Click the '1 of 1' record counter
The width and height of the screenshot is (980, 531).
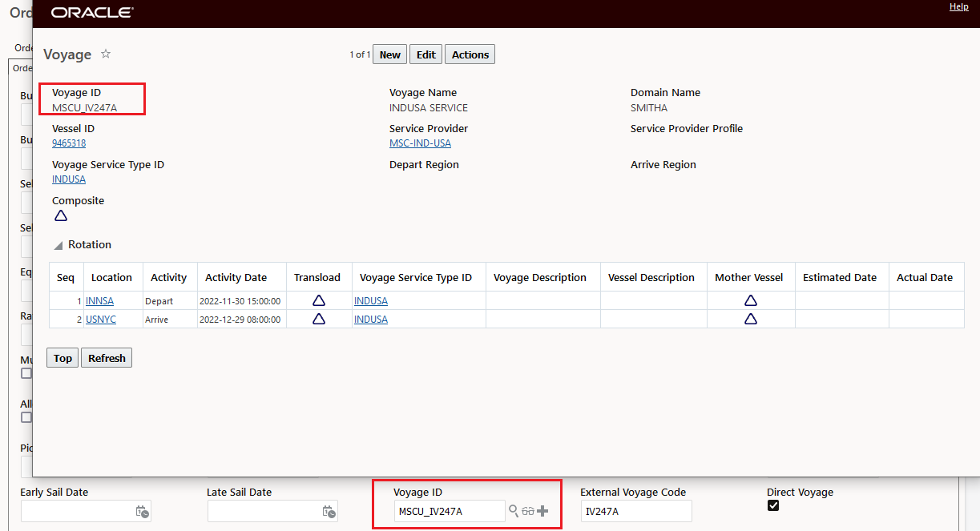coord(360,54)
